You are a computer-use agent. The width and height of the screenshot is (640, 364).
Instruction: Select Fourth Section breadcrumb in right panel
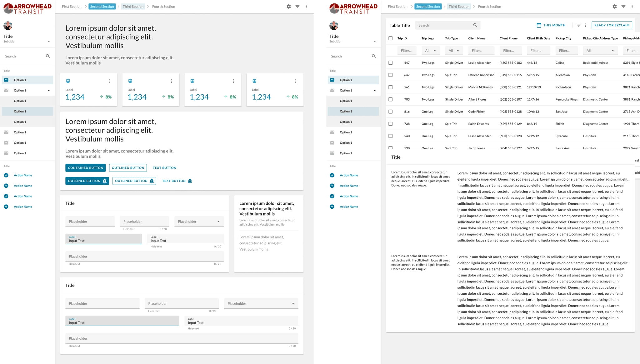489,7
